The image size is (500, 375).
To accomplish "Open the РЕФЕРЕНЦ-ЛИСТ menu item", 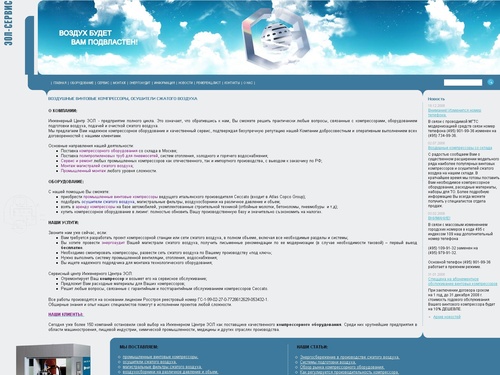I will pos(208,83).
